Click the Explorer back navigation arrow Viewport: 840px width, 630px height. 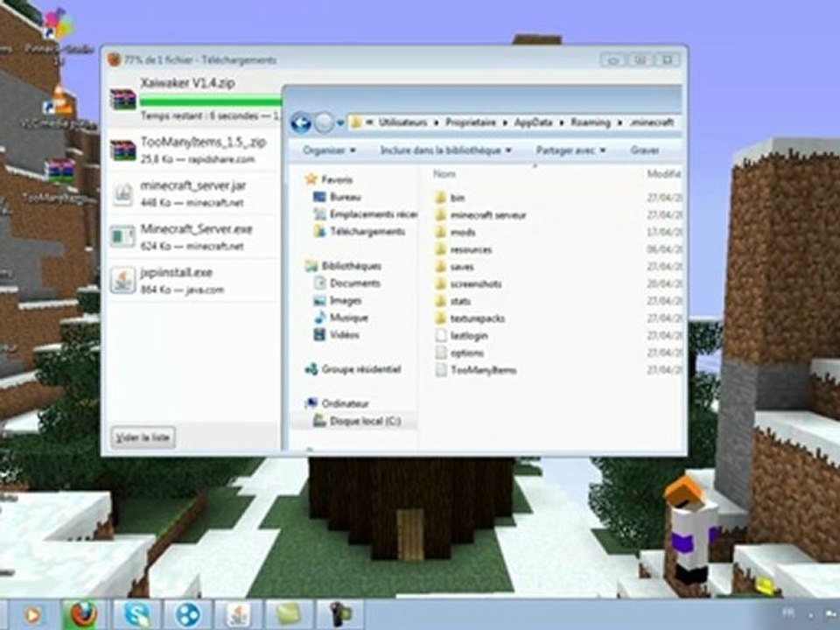point(301,122)
